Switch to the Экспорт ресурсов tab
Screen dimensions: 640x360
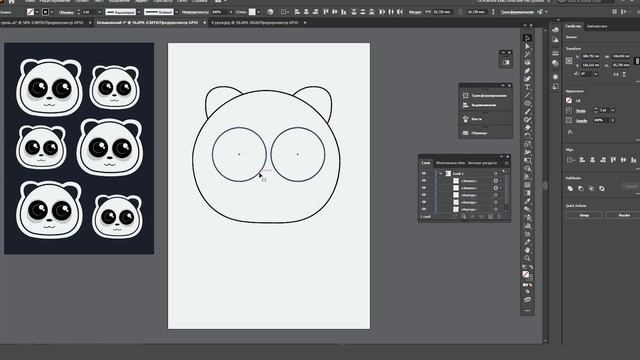coord(482,163)
